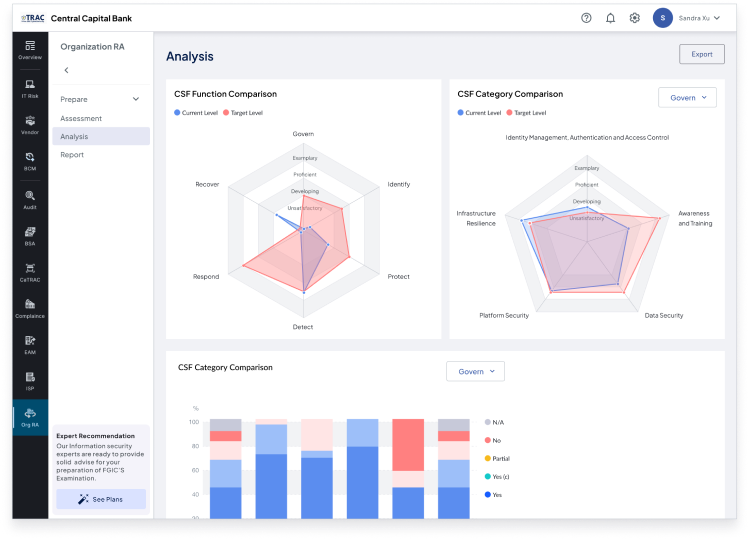The width and height of the screenshot is (749, 539).
Task: Toggle Target Level legend in Category radar
Action: [526, 113]
